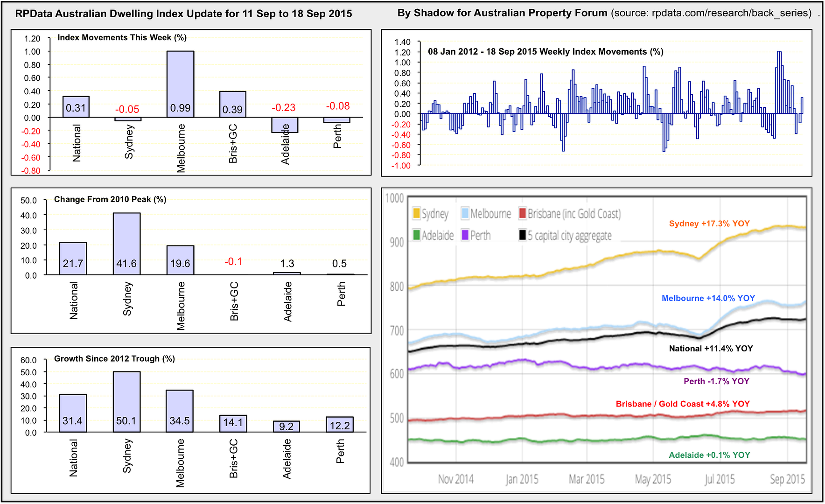Click the Perth 12.2 growth bar
Viewport: 825px width, 504px height.
coord(340,424)
